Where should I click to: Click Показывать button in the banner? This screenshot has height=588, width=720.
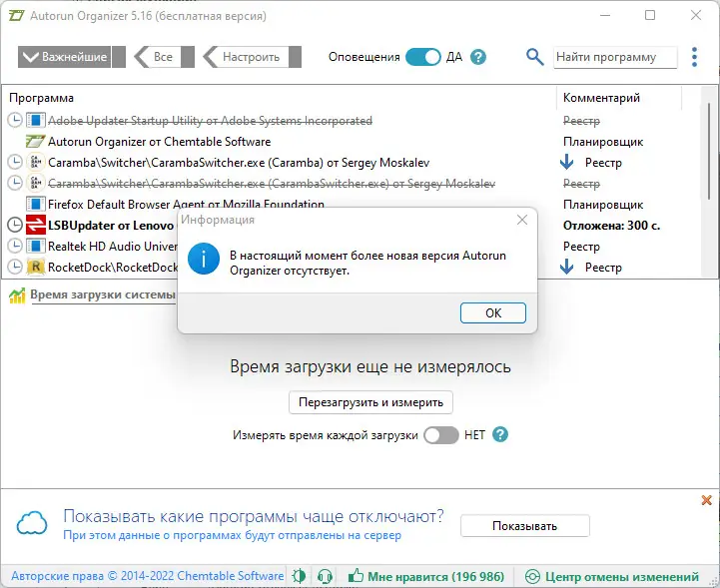525,526
